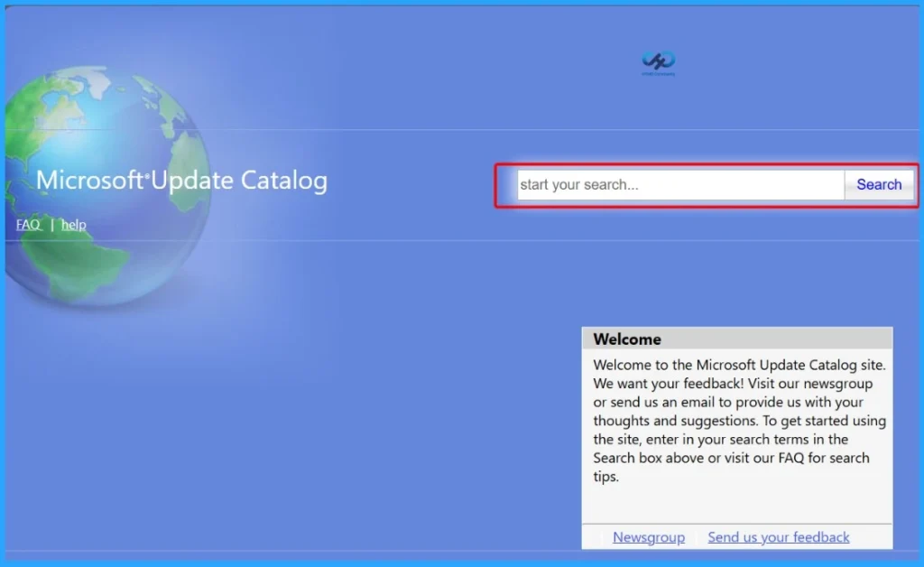Image resolution: width=924 pixels, height=567 pixels.
Task: Click the Welcome message paragraph text
Action: [738, 421]
